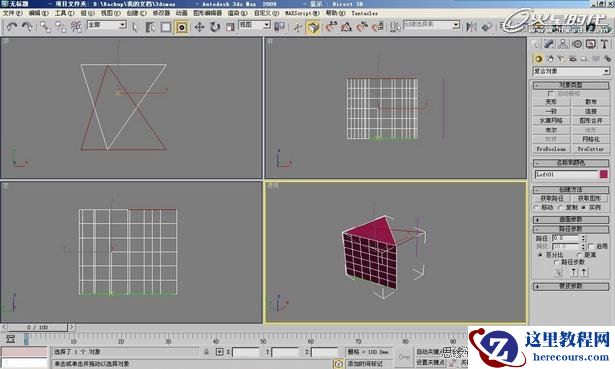Screen dimensions: 615x369
Task: Click the 获取路径 Get Path button
Action: pos(551,198)
